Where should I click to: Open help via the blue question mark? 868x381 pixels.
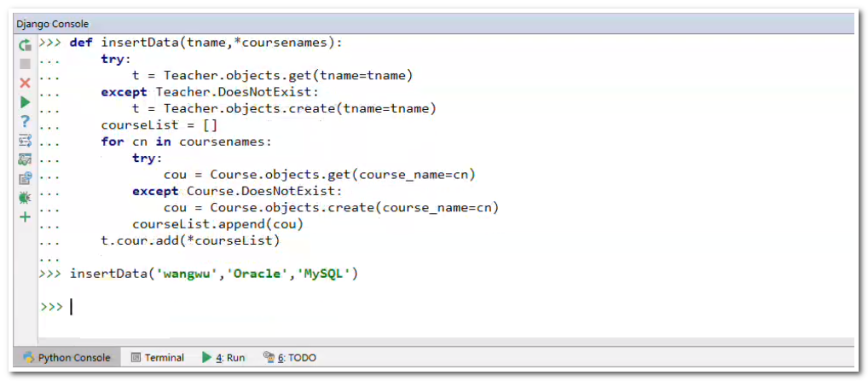pyautogui.click(x=25, y=121)
